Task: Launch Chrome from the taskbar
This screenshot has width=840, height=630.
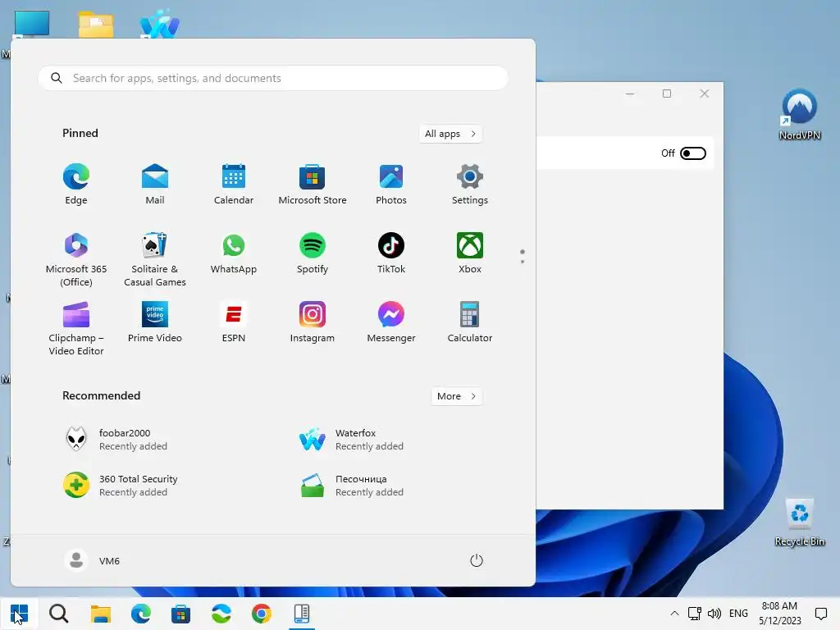Action: [x=262, y=614]
